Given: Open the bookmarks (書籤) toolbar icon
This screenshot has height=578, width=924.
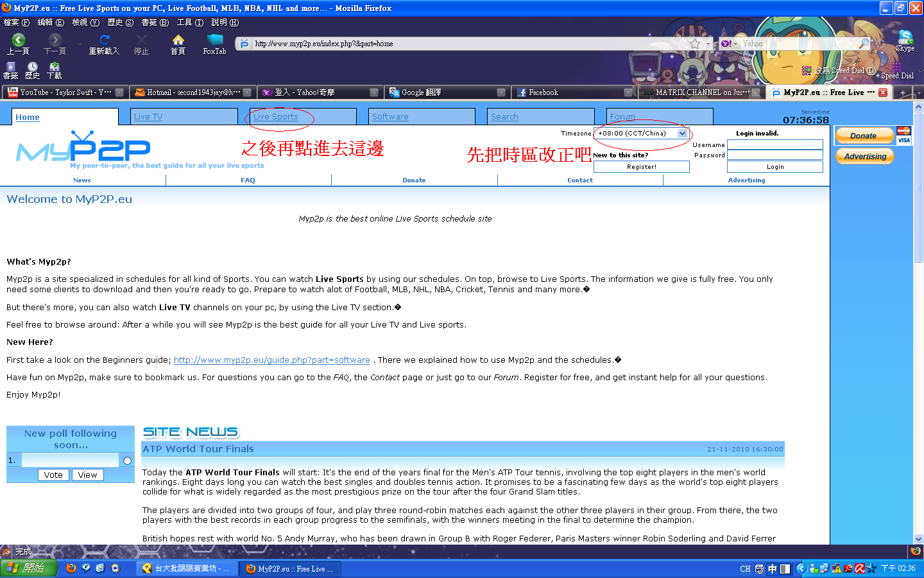Looking at the screenshot, I should (11, 67).
